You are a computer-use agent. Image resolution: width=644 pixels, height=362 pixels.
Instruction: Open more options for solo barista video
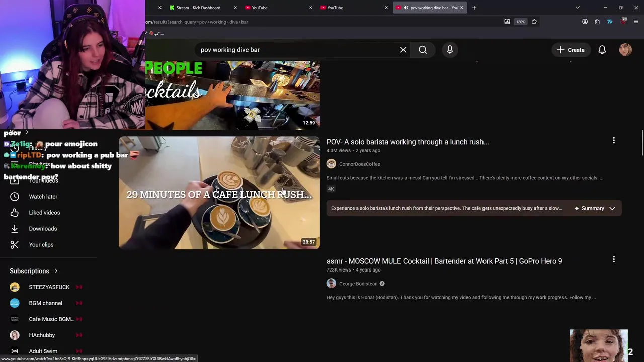click(x=614, y=141)
